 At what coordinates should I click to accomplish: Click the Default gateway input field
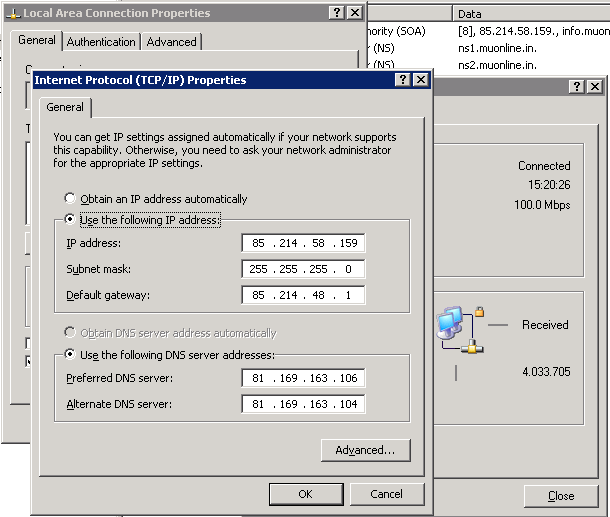click(x=303, y=295)
